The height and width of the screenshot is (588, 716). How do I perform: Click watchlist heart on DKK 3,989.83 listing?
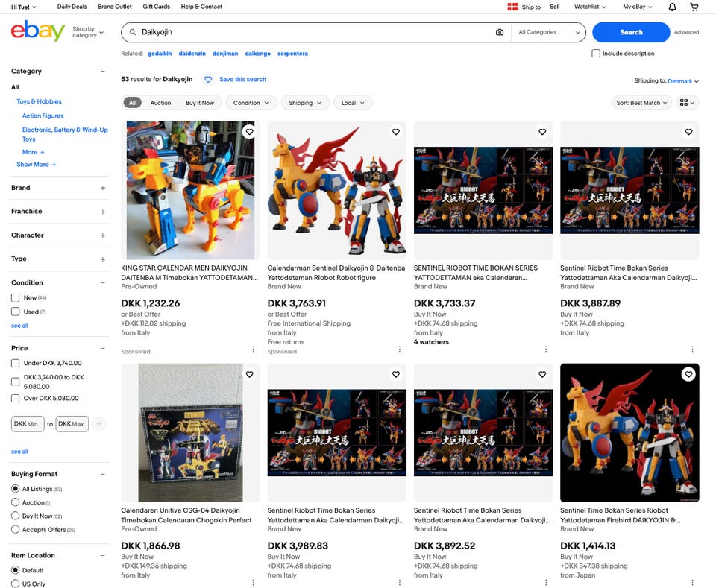click(396, 375)
